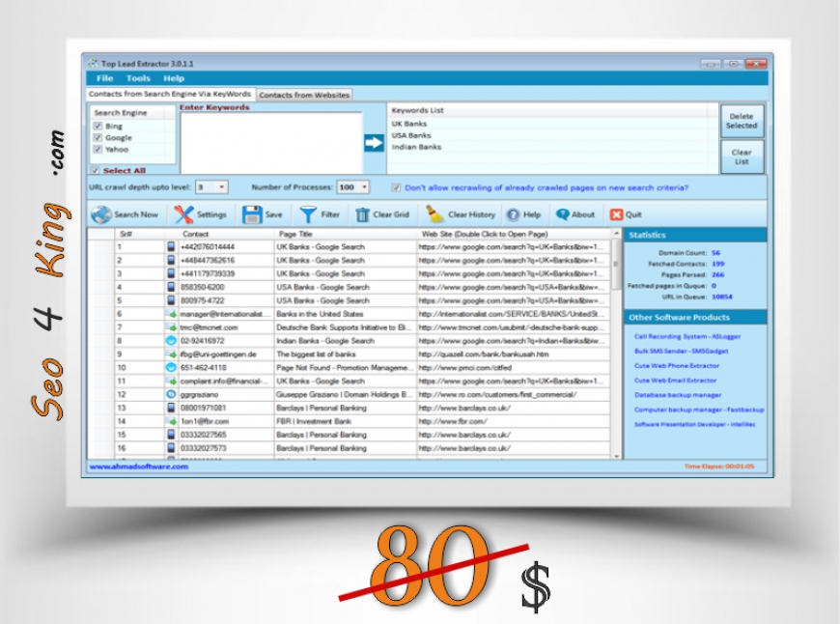Select UK Banks in Keywords List

pos(409,124)
